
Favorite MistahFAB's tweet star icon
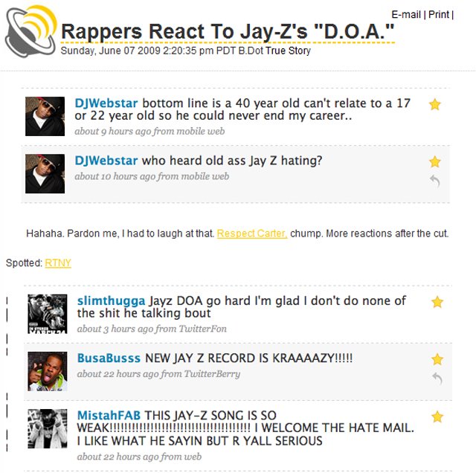[437, 416]
